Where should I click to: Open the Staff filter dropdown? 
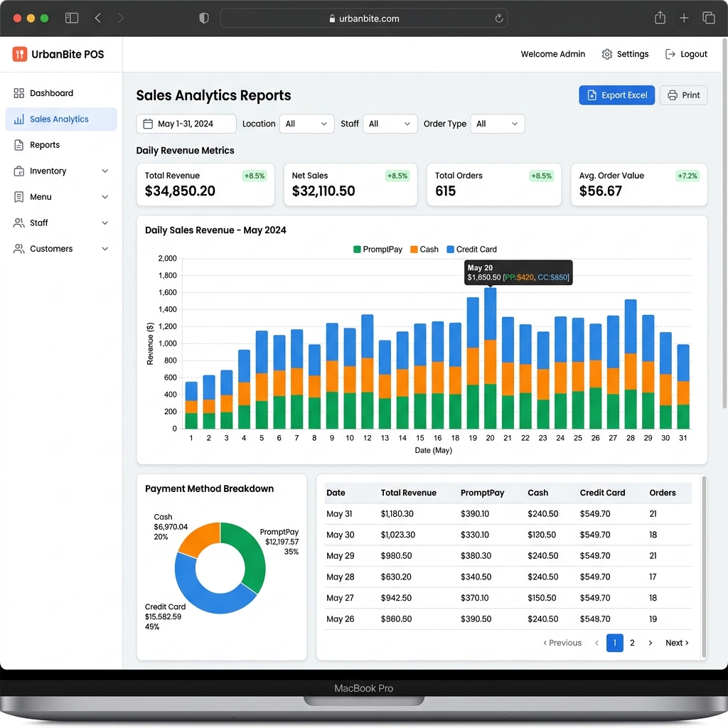[390, 124]
